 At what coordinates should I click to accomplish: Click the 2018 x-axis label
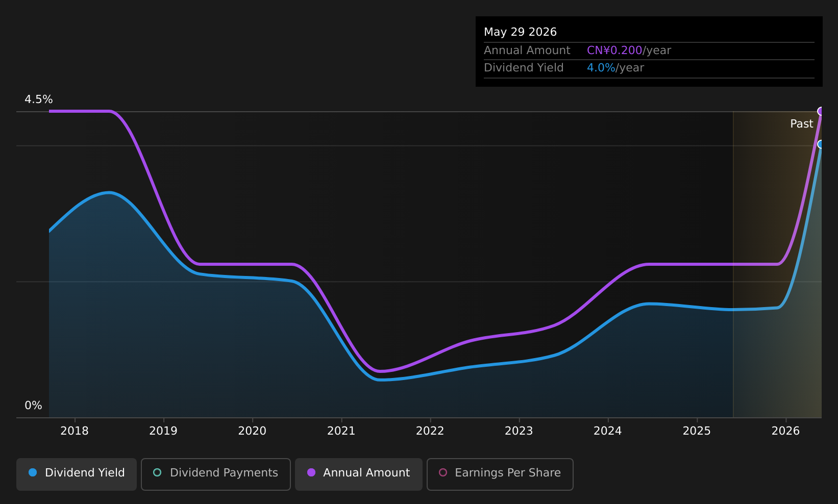click(75, 431)
